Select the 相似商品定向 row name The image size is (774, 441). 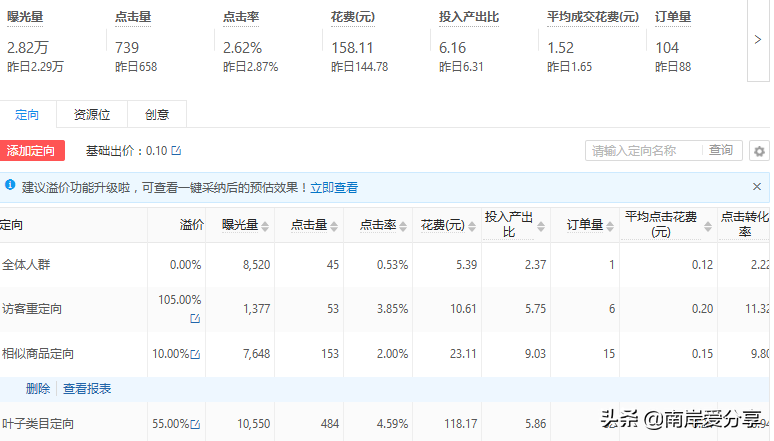38,354
